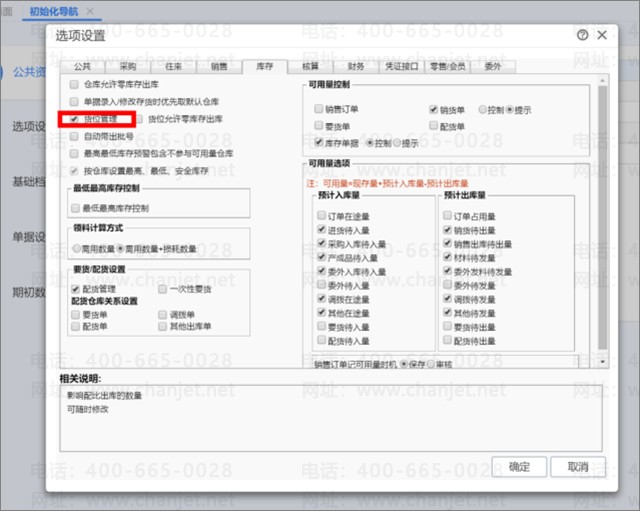Select 商用数量 radio button
This screenshot has height=511, width=640.
(76, 248)
